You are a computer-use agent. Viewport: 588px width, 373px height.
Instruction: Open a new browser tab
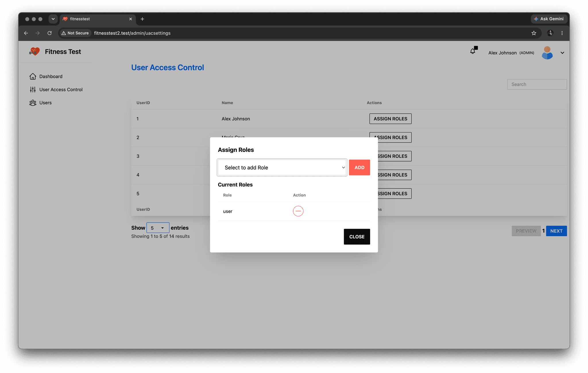(142, 19)
